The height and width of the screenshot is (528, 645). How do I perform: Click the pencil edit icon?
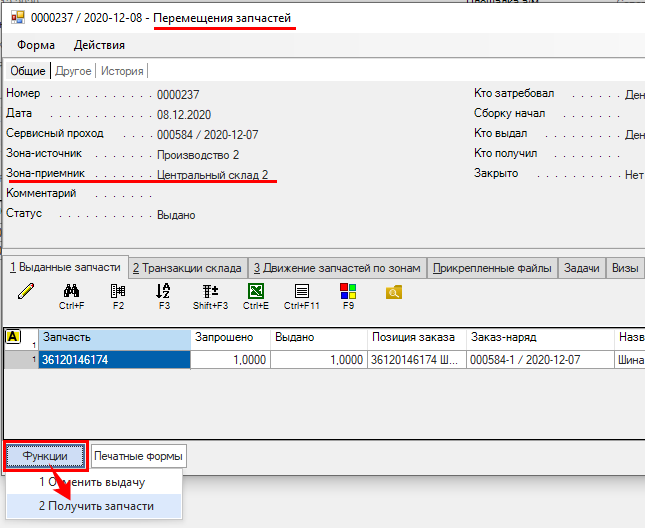26,292
